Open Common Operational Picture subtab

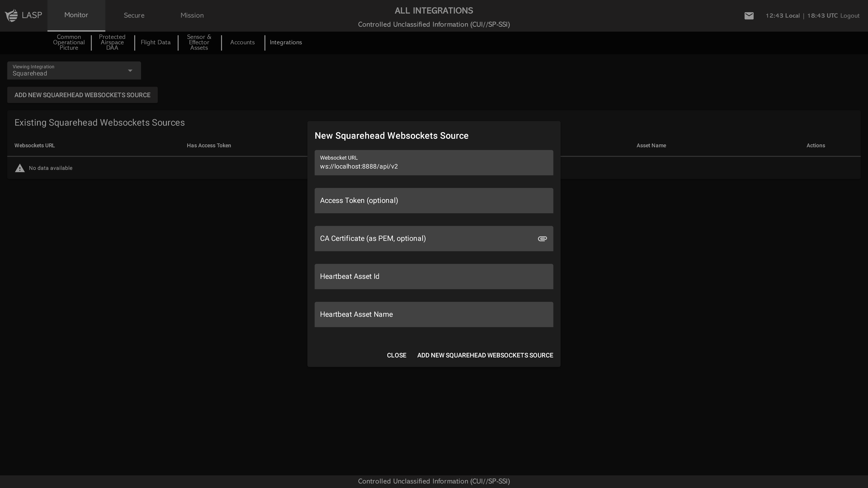click(x=69, y=42)
